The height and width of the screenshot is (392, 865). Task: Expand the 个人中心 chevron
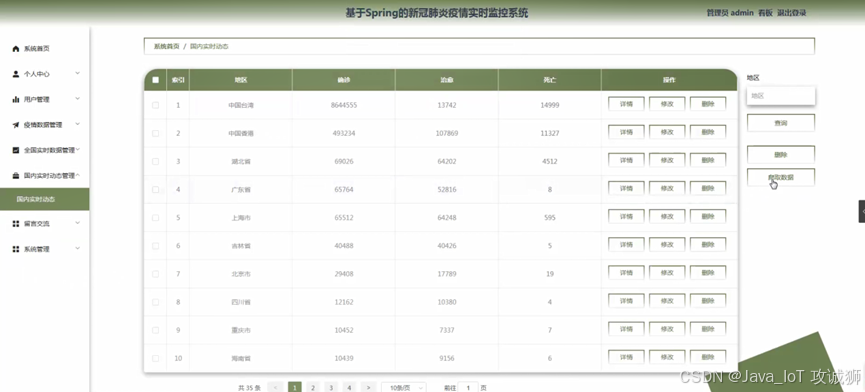[x=78, y=73]
